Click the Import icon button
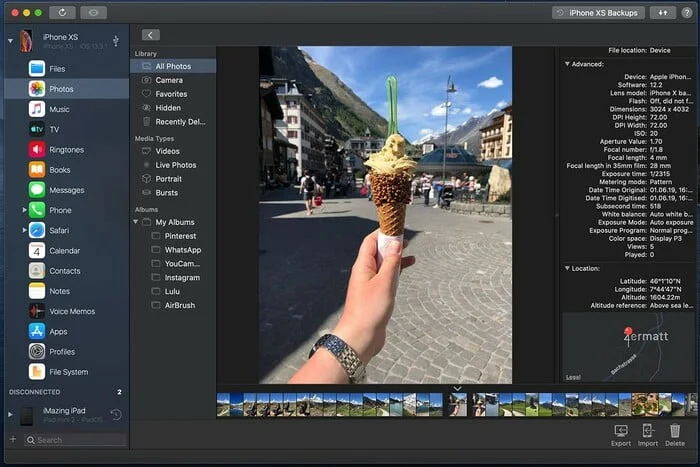Screen dimensions: 700x467 (647, 435)
